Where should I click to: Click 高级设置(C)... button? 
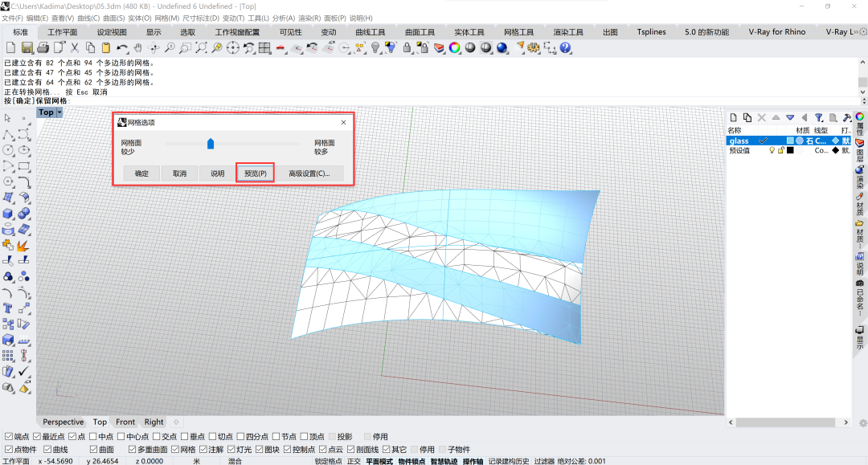pos(309,173)
